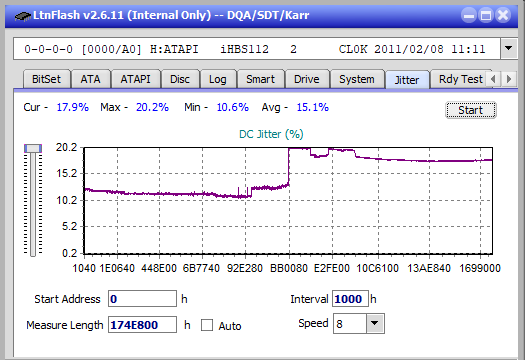This screenshot has width=525, height=360.
Task: Select the Rdy Test tab
Action: pyautogui.click(x=461, y=79)
